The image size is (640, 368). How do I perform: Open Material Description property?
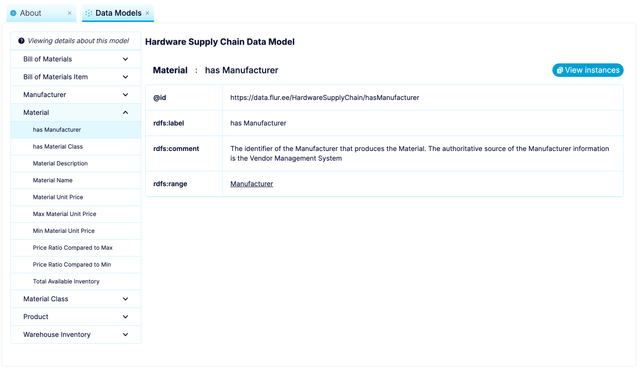click(x=76, y=163)
